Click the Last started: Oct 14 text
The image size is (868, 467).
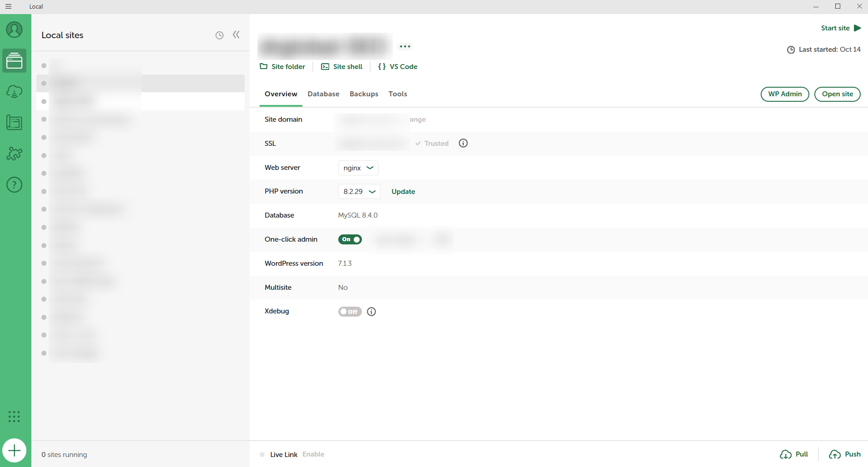point(830,50)
